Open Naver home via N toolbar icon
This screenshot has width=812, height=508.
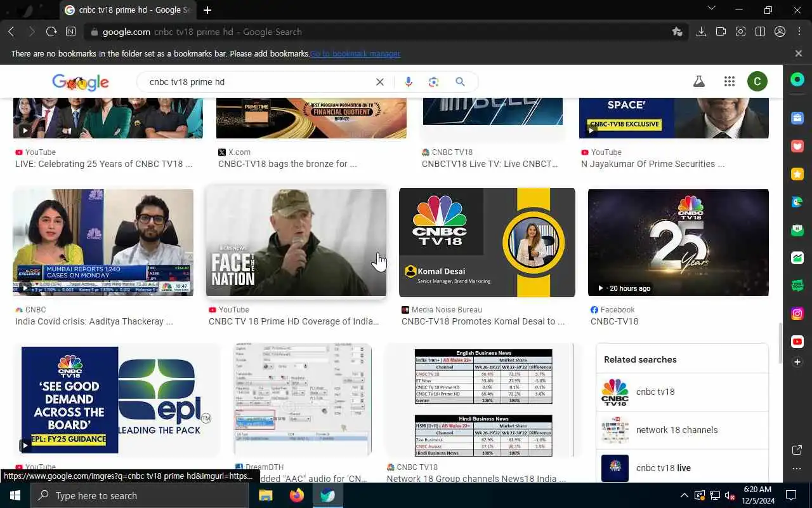pyautogui.click(x=70, y=32)
